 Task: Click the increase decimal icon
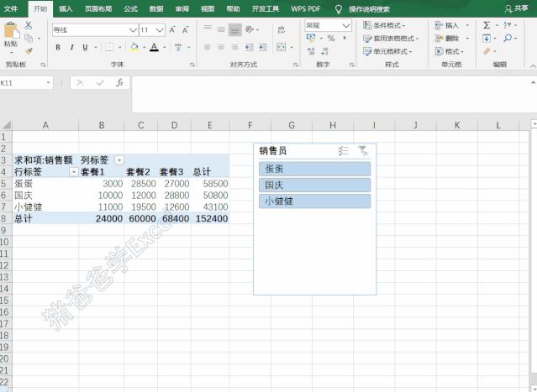[311, 51]
